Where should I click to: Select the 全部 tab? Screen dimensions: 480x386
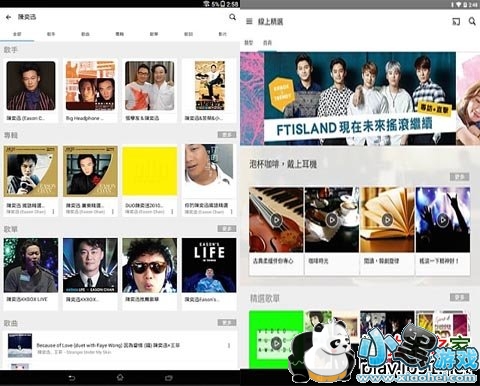[17, 34]
